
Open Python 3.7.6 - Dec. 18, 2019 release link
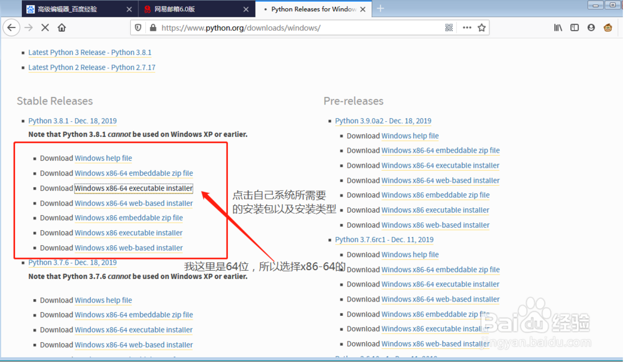pyautogui.click(x=72, y=262)
